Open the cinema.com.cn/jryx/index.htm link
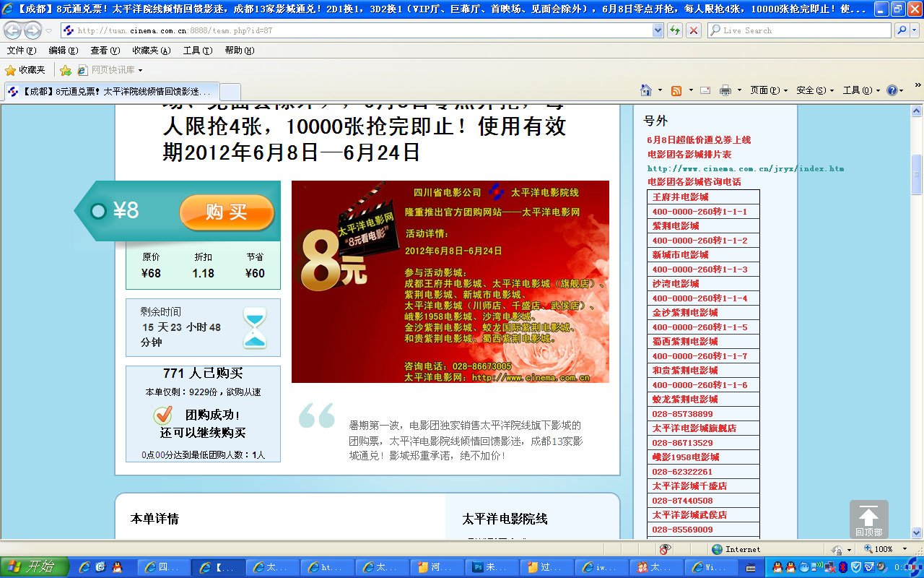924x578 pixels. (x=746, y=168)
